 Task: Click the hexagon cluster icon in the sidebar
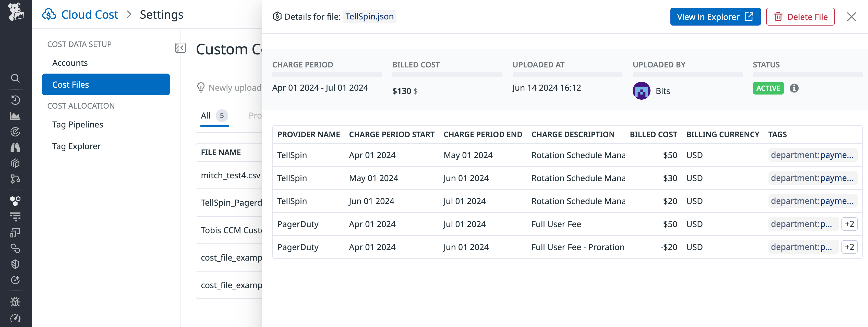[x=16, y=201]
